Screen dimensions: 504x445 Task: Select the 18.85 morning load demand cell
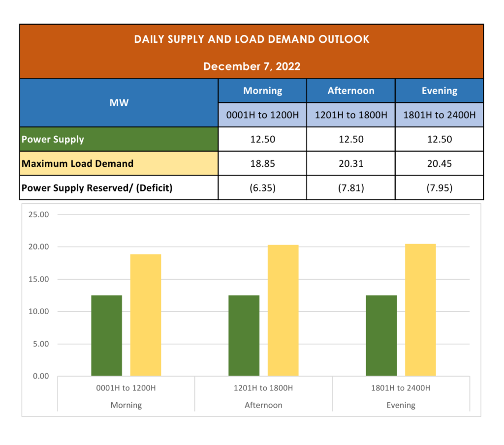(x=262, y=163)
